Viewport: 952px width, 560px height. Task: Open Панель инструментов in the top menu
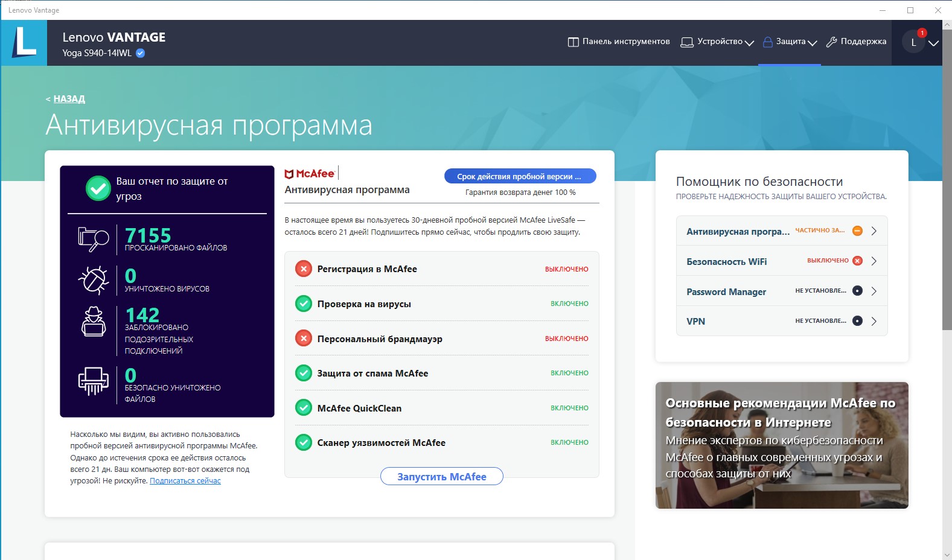point(619,42)
